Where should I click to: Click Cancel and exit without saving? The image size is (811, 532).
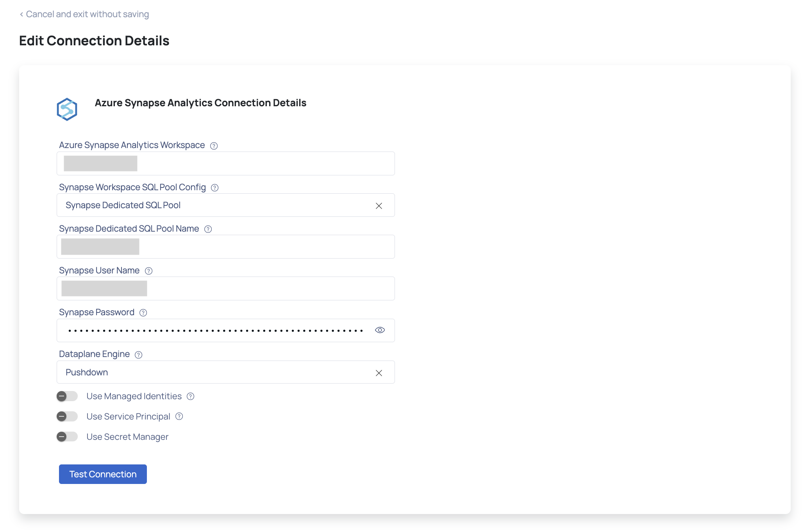point(84,14)
